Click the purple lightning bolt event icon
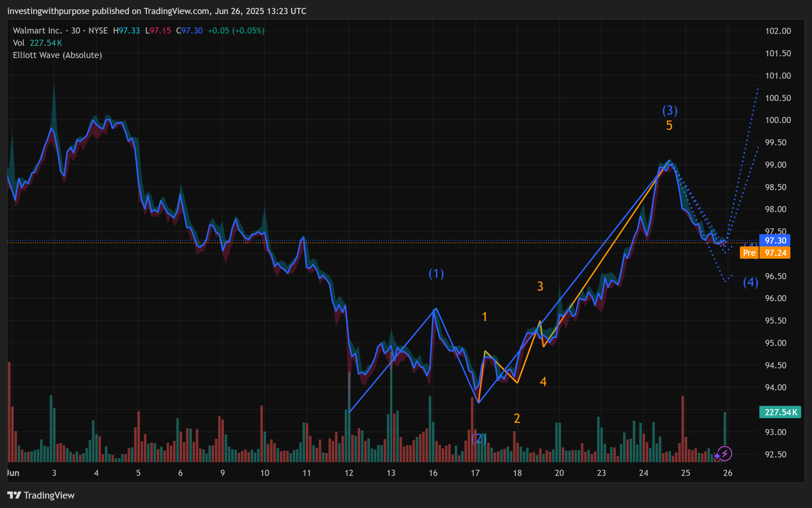This screenshot has height=508, width=812. [725, 454]
